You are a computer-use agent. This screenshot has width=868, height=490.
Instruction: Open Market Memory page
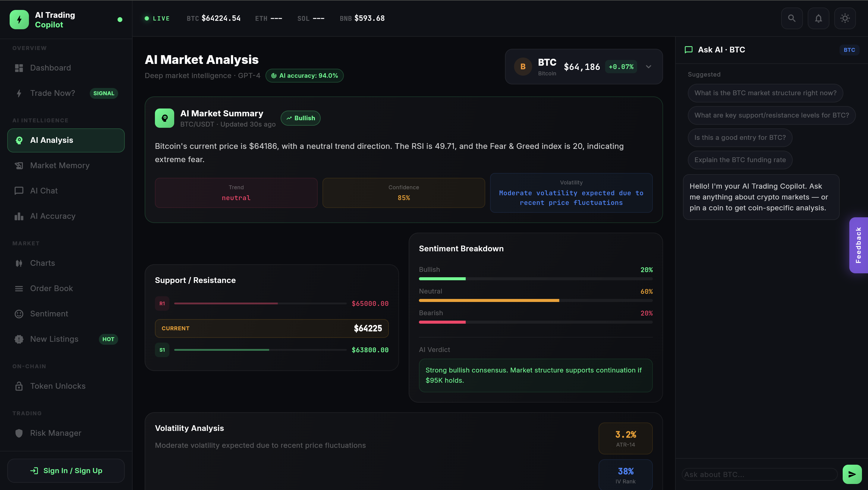coord(66,165)
